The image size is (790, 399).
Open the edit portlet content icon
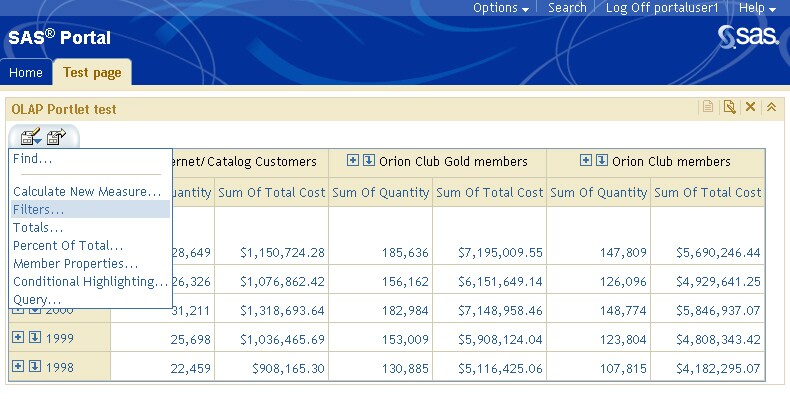tap(729, 107)
